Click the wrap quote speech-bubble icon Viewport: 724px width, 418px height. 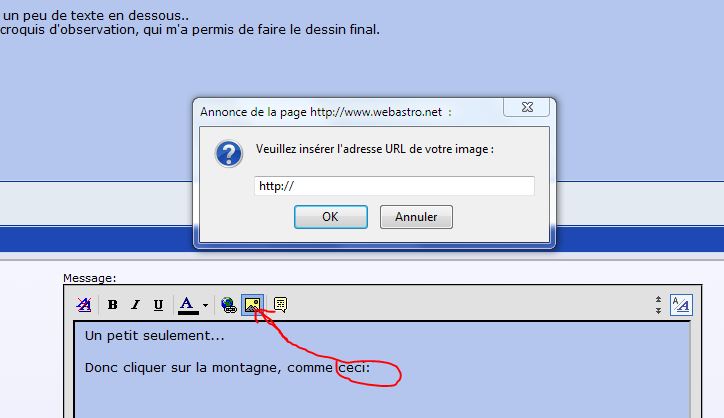[280, 305]
